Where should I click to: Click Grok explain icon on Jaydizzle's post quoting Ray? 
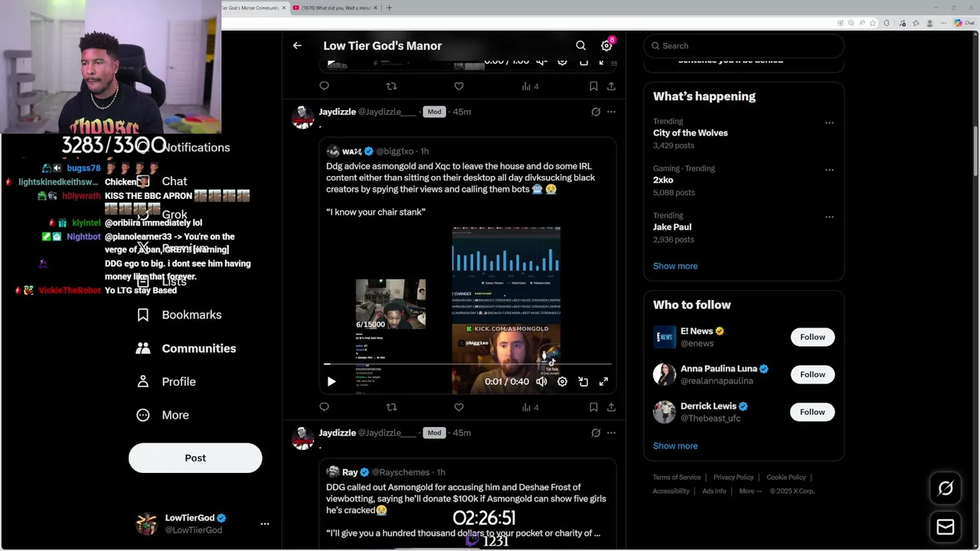coord(596,433)
